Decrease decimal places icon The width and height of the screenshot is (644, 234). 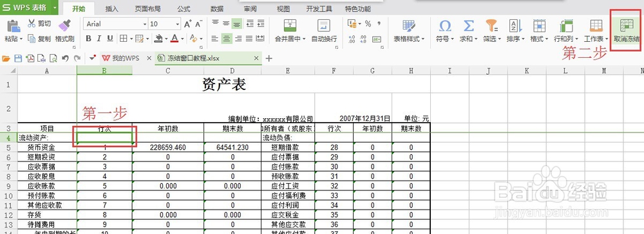pos(363,39)
